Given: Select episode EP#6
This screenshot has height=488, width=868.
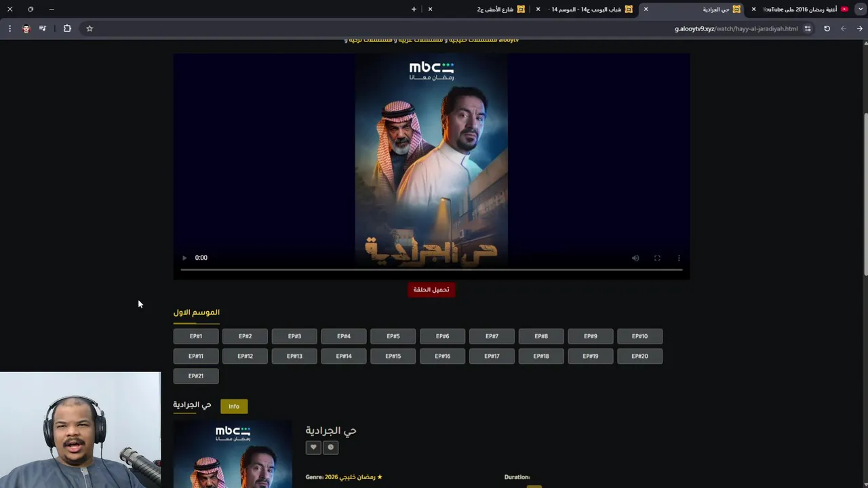Looking at the screenshot, I should tap(442, 336).
